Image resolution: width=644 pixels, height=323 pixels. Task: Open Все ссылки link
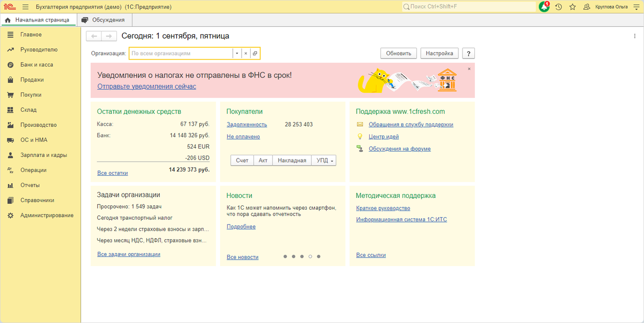coord(371,255)
